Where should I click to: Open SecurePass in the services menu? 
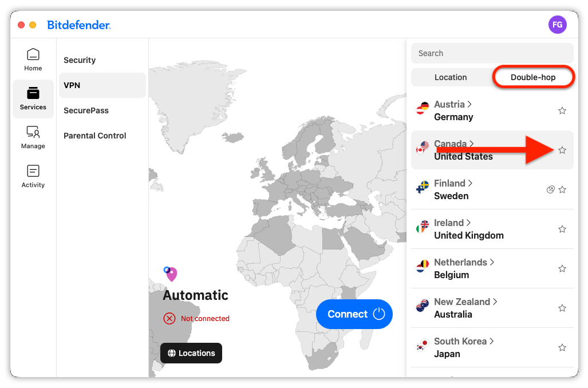pos(86,110)
